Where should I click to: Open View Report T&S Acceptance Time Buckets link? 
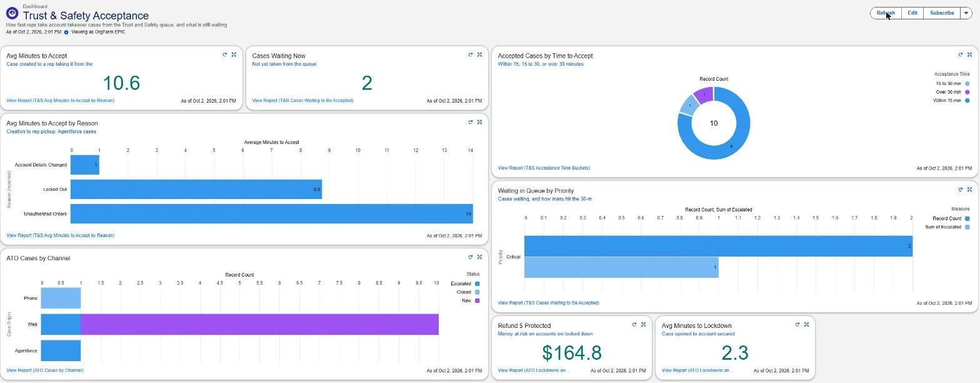click(x=544, y=168)
